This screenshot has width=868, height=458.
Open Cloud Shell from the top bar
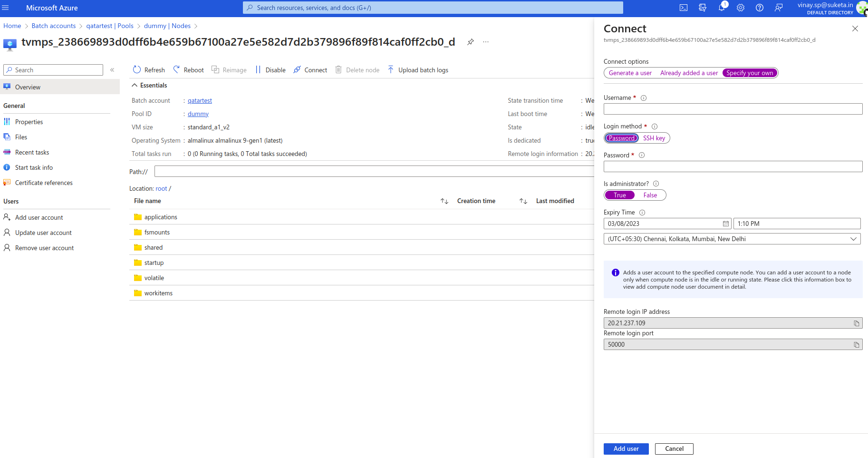click(683, 8)
